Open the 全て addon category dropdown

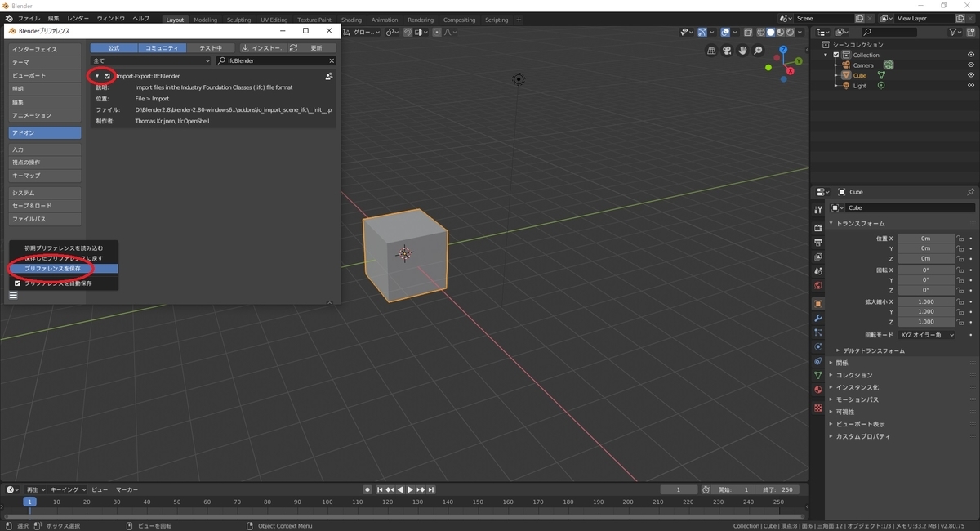pyautogui.click(x=151, y=61)
